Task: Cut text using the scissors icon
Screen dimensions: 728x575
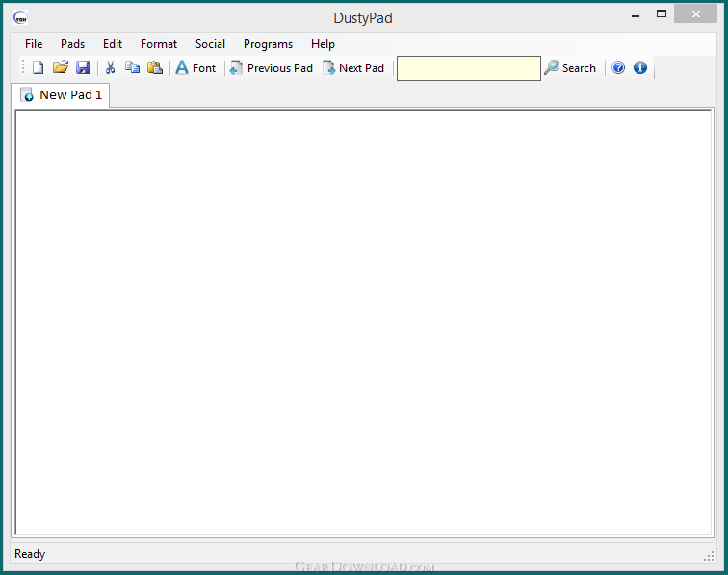Action: click(x=110, y=67)
